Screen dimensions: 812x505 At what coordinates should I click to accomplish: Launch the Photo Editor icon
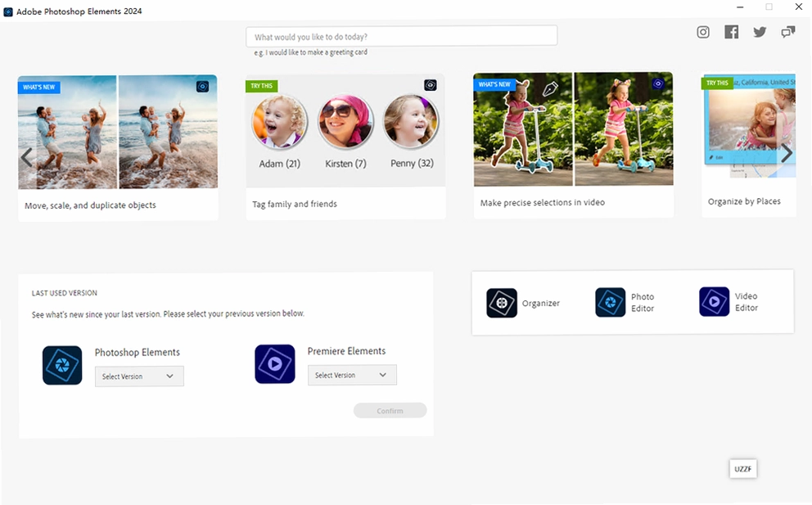click(x=610, y=303)
